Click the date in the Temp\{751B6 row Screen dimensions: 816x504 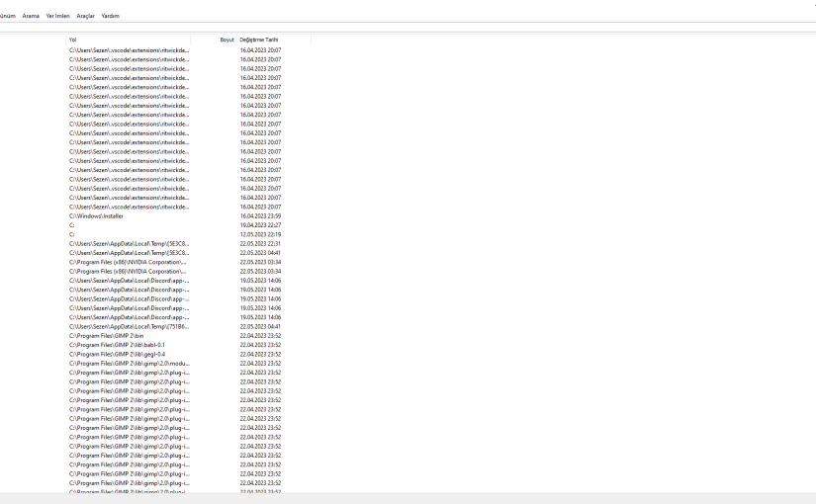(x=260, y=327)
